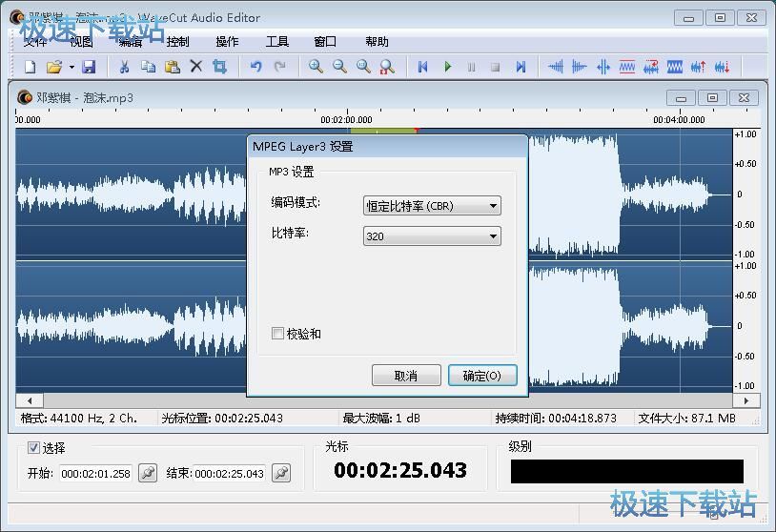The height and width of the screenshot is (532, 776).
Task: Open file with the folder icon
Action: click(54, 67)
